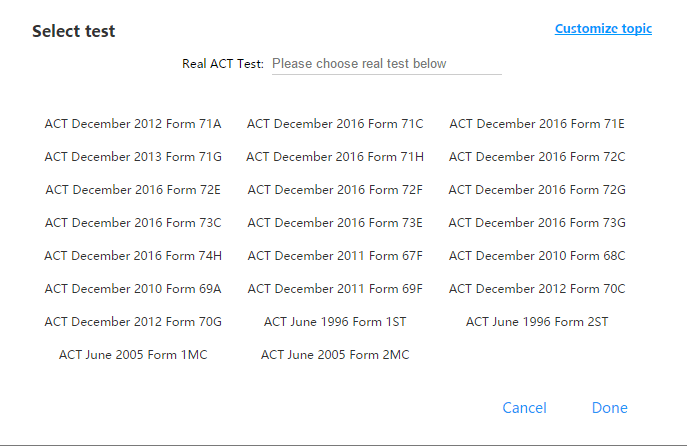Pick ACT December 2016 Form 71E
The width and height of the screenshot is (687, 446).
pos(537,124)
